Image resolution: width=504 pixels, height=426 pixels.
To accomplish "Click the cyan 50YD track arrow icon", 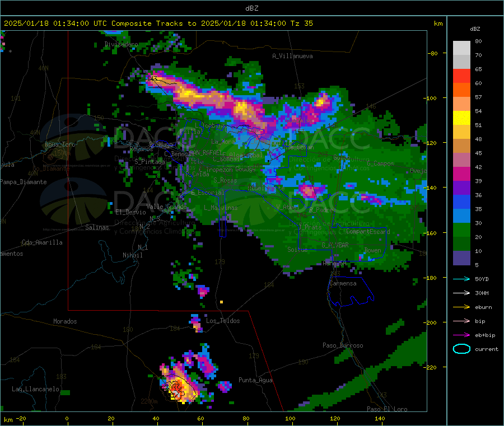I will pyautogui.click(x=461, y=279).
